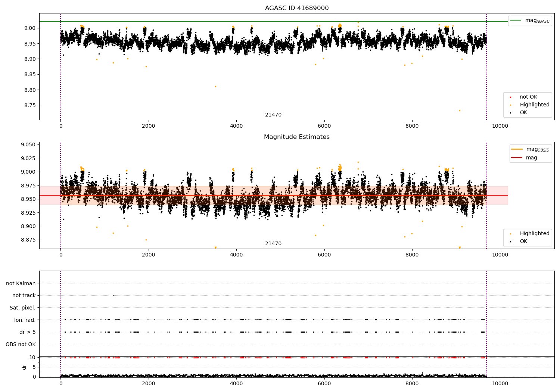Click the 8.75 tick label on the top plot
The height and width of the screenshot is (392, 560).
[30, 106]
